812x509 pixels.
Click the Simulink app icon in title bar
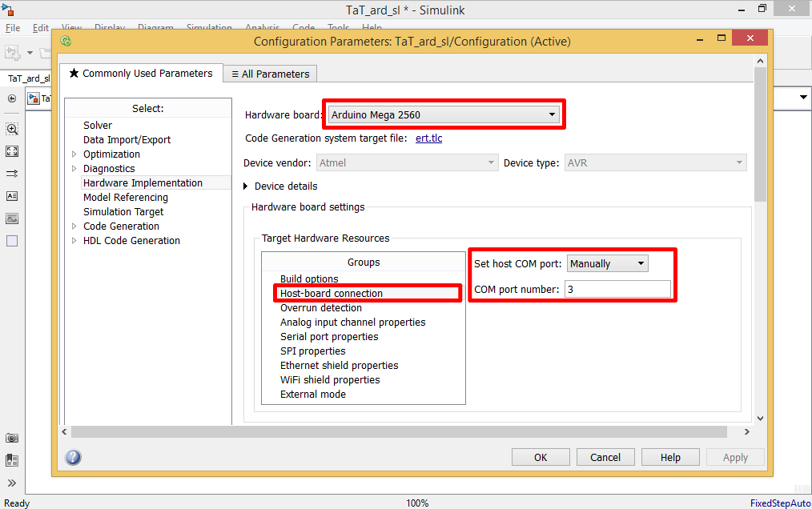(8, 10)
